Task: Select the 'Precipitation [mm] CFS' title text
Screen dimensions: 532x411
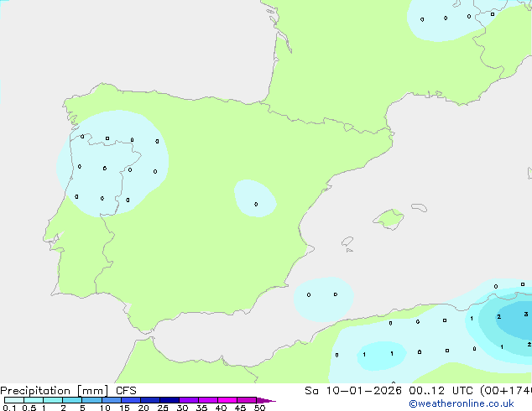Action: (68, 391)
